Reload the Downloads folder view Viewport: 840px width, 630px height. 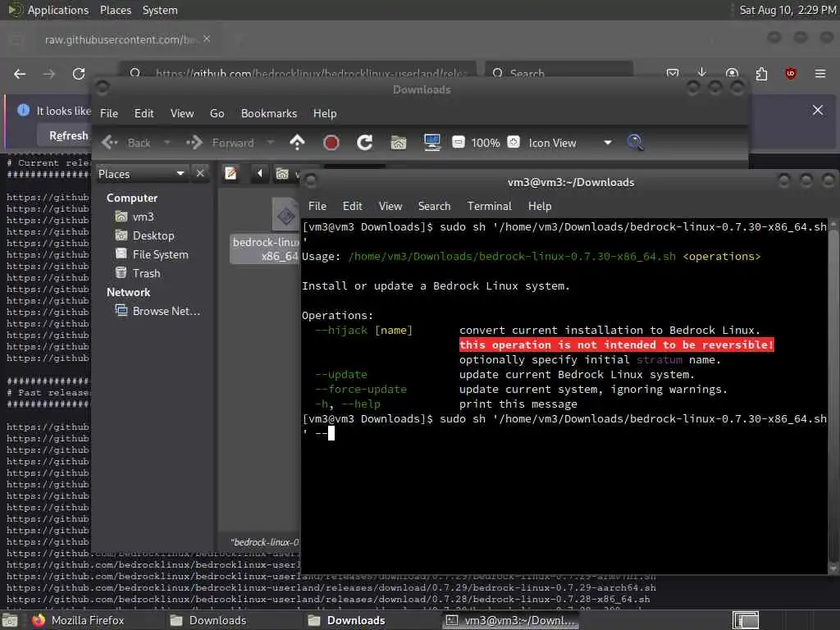tap(365, 143)
